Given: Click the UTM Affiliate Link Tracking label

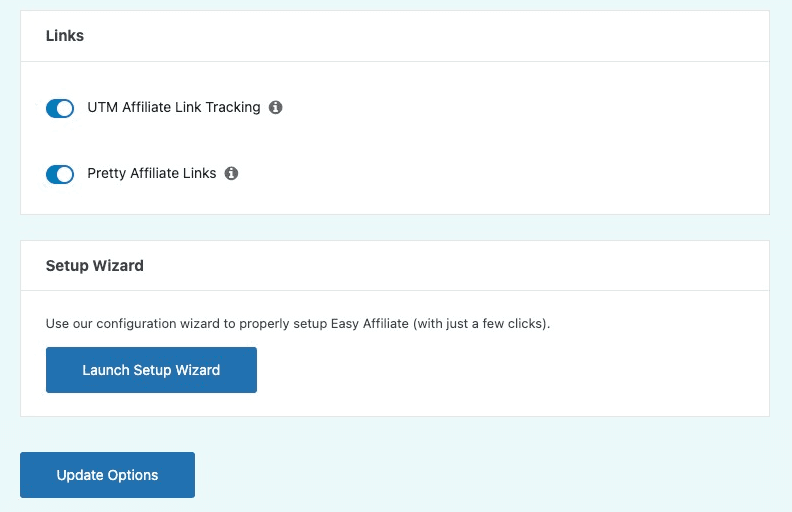Looking at the screenshot, I should (x=174, y=108).
